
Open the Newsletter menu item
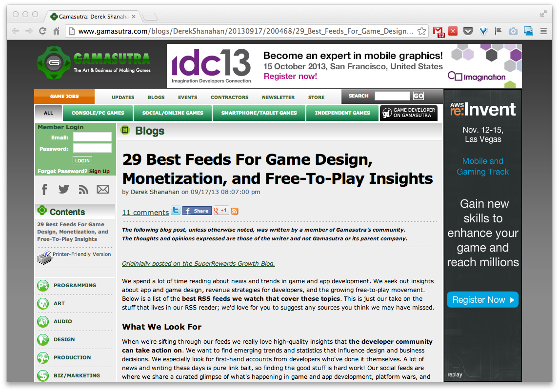pyautogui.click(x=279, y=98)
